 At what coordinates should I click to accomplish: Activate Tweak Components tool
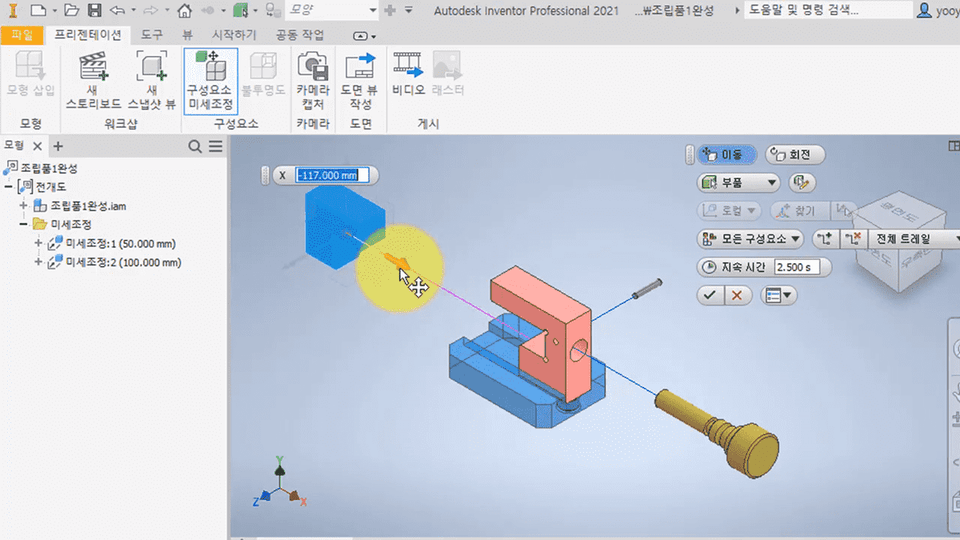pos(211,81)
